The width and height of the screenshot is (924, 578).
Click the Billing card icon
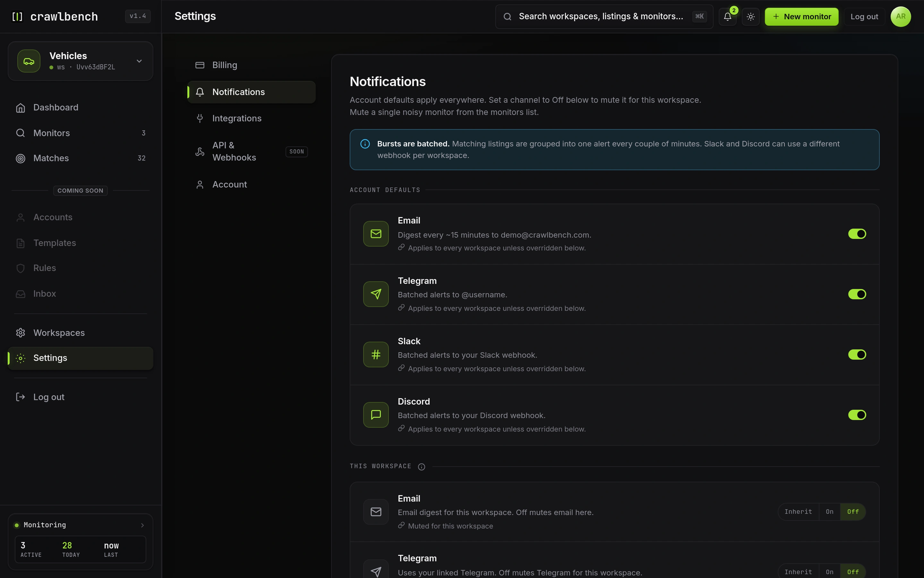pyautogui.click(x=200, y=65)
